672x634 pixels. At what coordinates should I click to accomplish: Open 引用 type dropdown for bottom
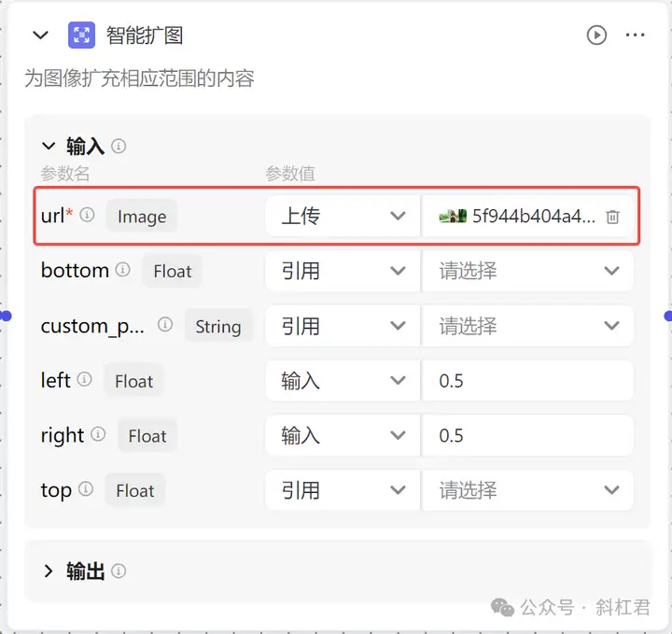point(343,271)
